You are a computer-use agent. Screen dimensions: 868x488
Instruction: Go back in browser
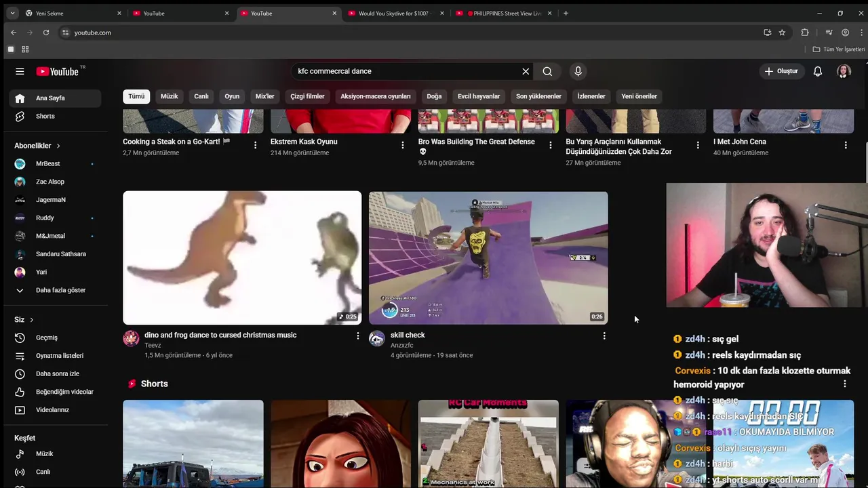14,33
